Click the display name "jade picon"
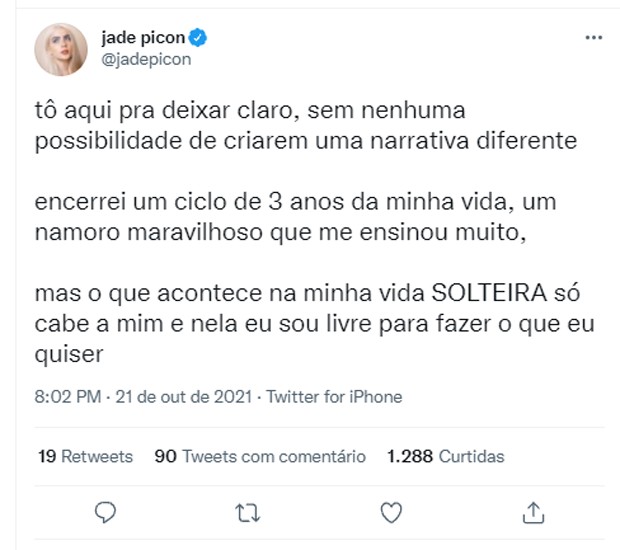The width and height of the screenshot is (620, 550). [144, 39]
